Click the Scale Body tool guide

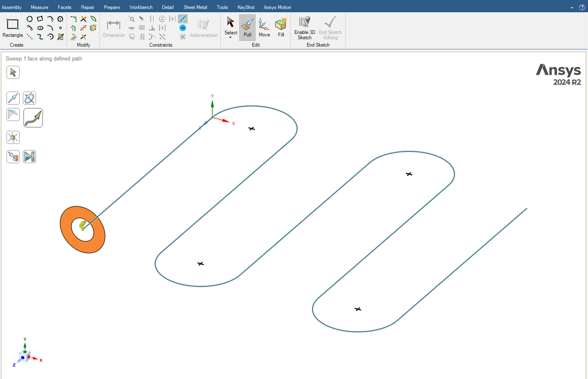coord(13,137)
